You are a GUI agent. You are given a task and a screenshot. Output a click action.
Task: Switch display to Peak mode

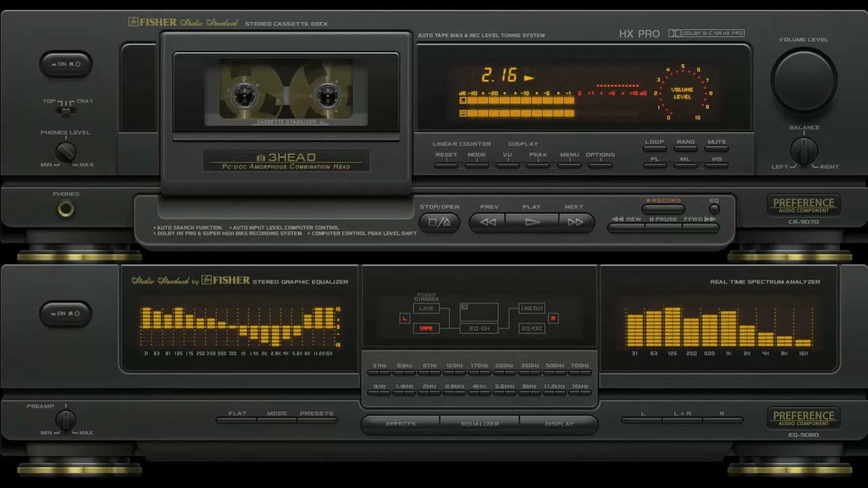coord(538,165)
